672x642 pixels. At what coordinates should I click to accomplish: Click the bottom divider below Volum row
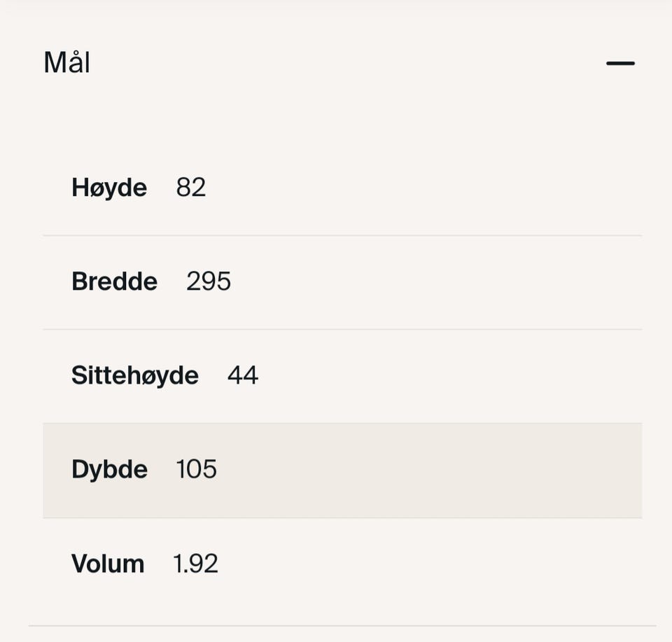point(342,626)
